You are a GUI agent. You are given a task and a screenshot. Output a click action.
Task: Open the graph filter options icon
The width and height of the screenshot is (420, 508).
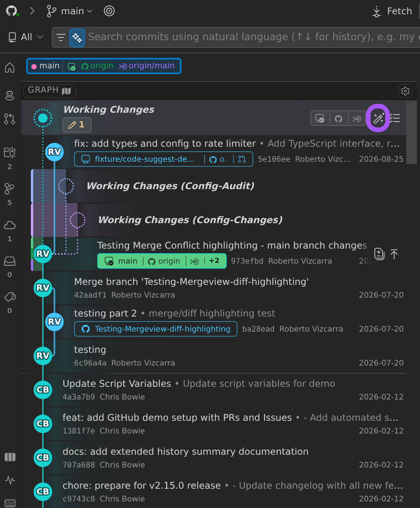[x=61, y=37]
